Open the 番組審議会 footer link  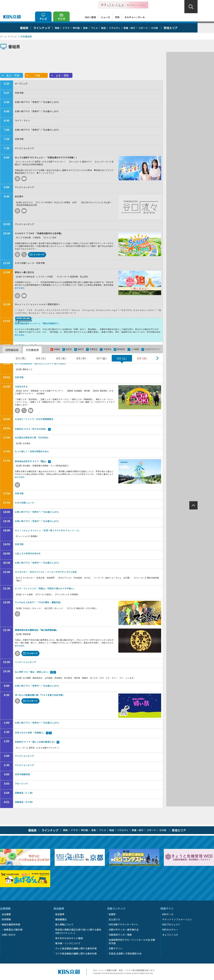[x=61, y=919]
